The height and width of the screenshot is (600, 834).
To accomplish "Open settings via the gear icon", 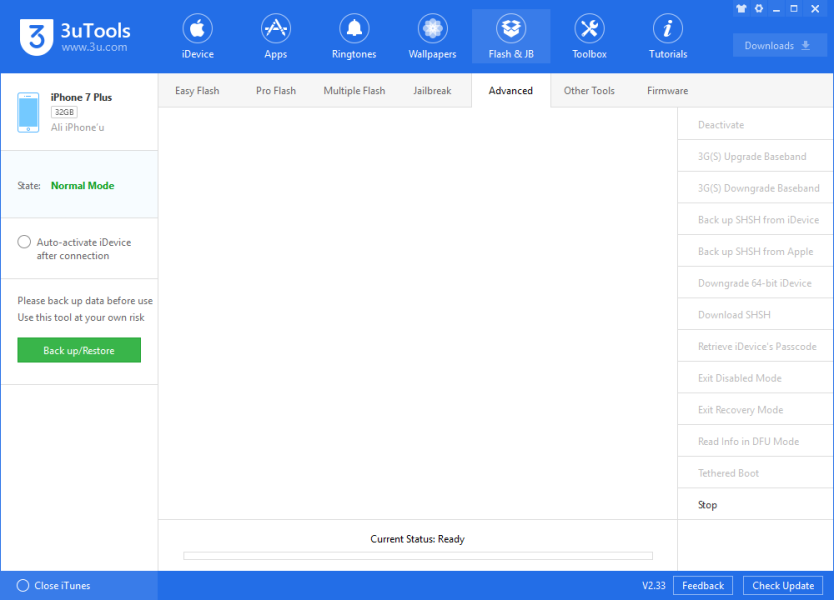I will tap(759, 9).
